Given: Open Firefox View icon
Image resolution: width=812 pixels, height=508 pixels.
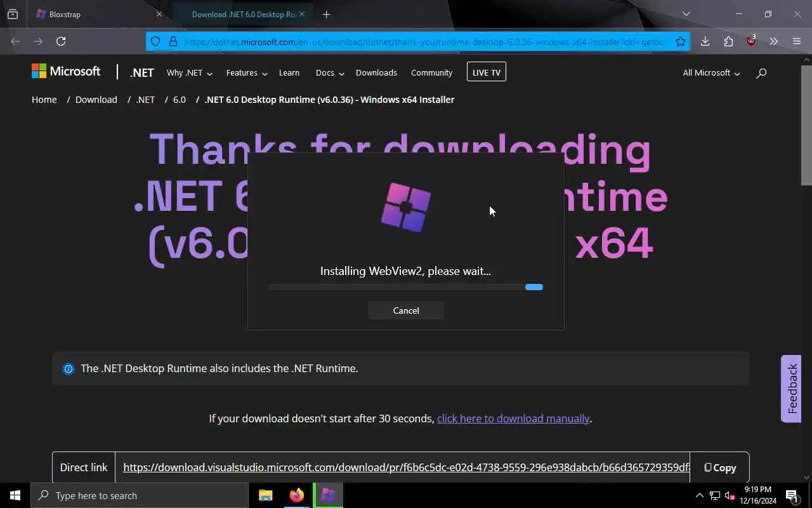Looking at the screenshot, I should [13, 14].
